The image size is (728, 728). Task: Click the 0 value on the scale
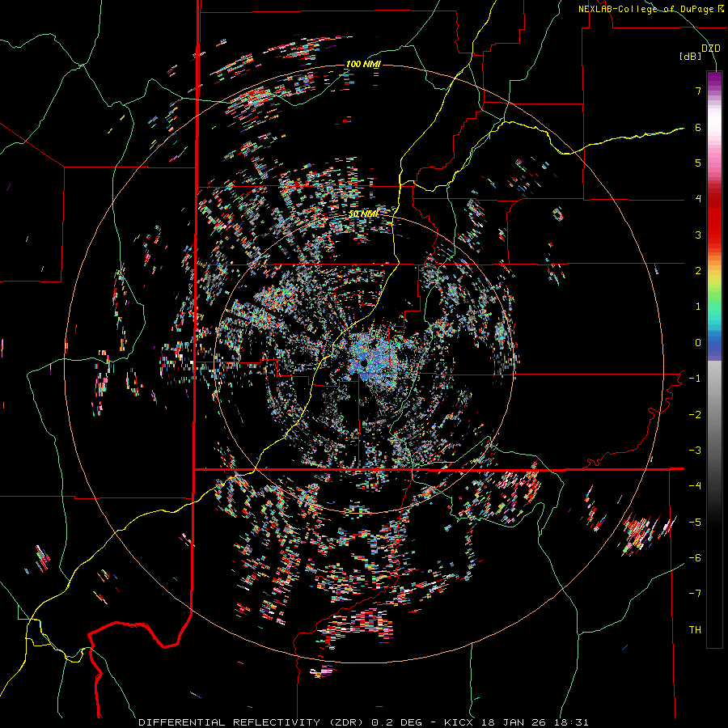[x=698, y=343]
